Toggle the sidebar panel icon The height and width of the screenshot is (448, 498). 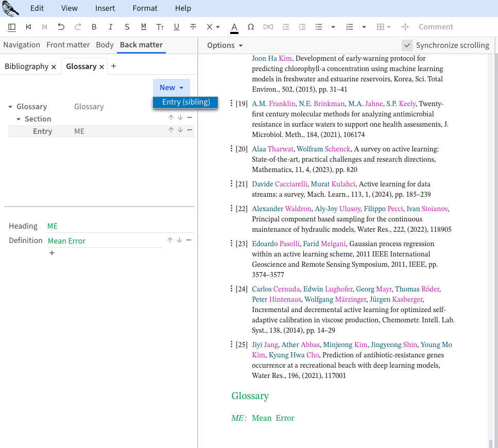pos(12,27)
